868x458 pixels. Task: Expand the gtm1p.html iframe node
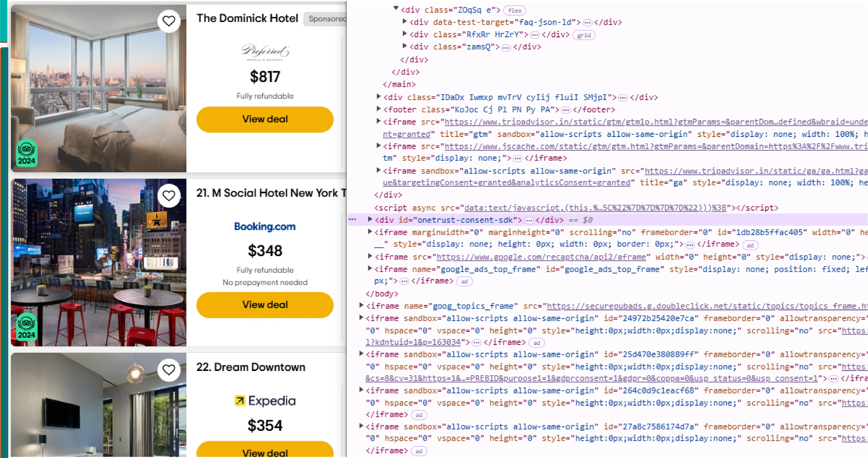378,121
